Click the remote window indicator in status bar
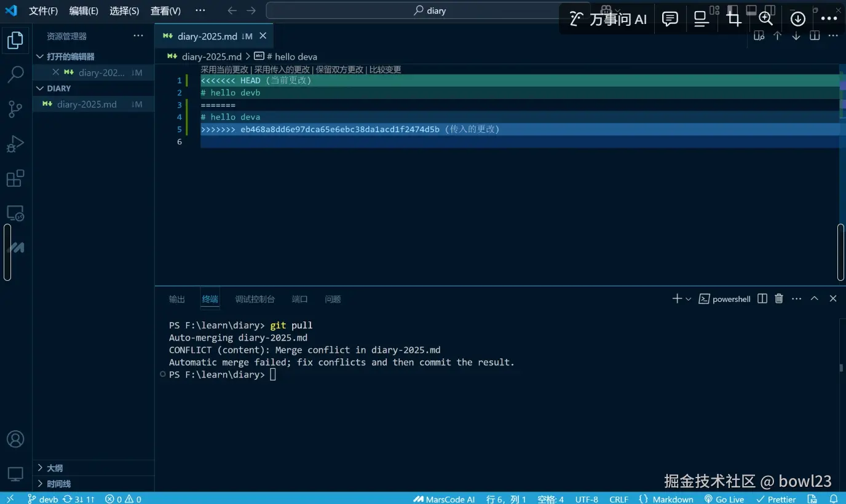The height and width of the screenshot is (504, 846). tap(10, 499)
